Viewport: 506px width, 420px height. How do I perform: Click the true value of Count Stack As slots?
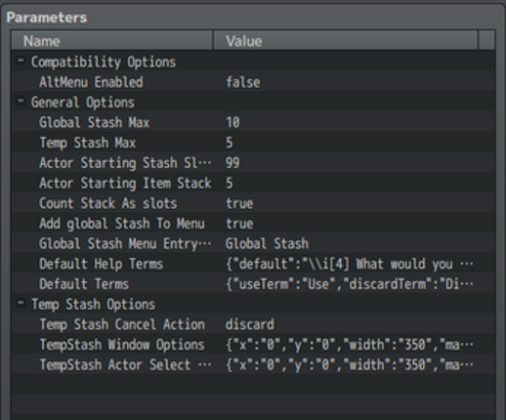pos(239,203)
